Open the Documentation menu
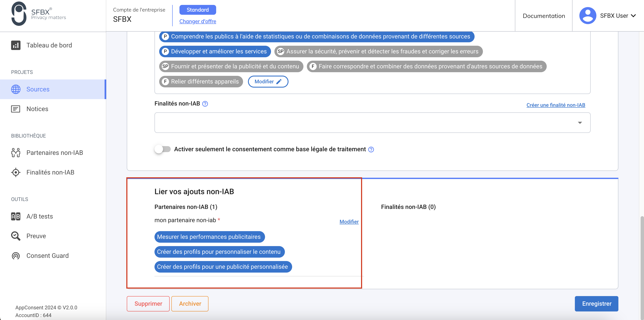This screenshot has height=320, width=644. click(544, 16)
